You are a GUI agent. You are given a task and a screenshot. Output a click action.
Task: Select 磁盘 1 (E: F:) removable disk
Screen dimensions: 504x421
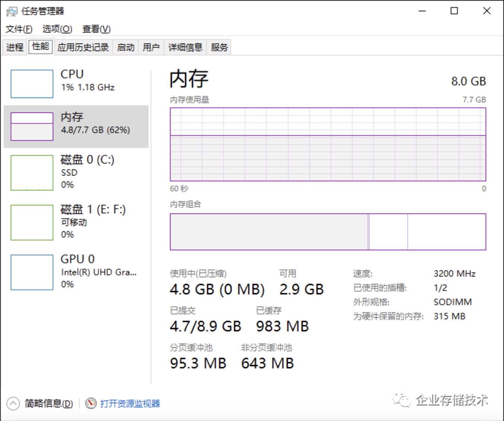coord(32,222)
